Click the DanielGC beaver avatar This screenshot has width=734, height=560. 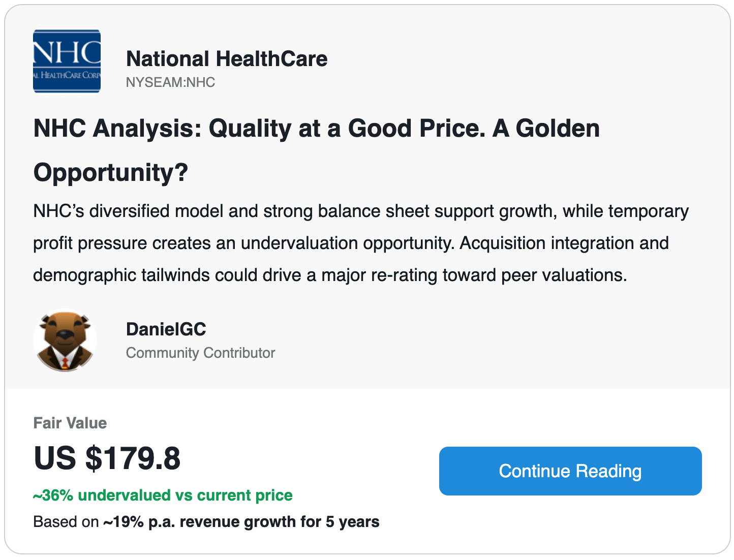click(x=65, y=341)
